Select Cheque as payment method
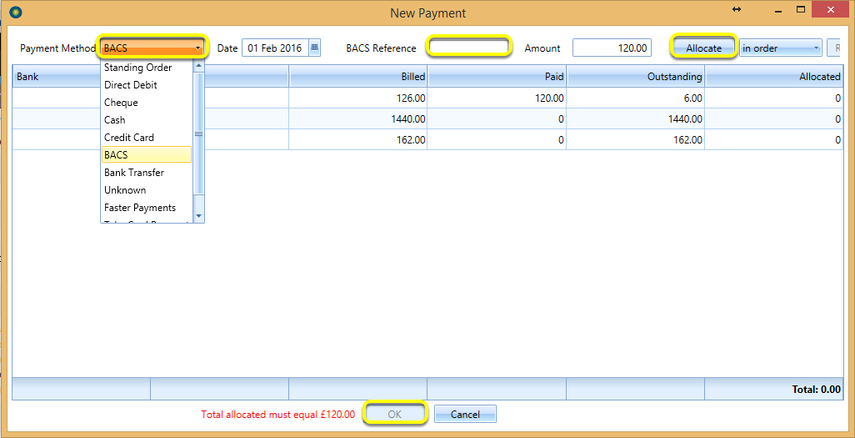 tap(146, 103)
